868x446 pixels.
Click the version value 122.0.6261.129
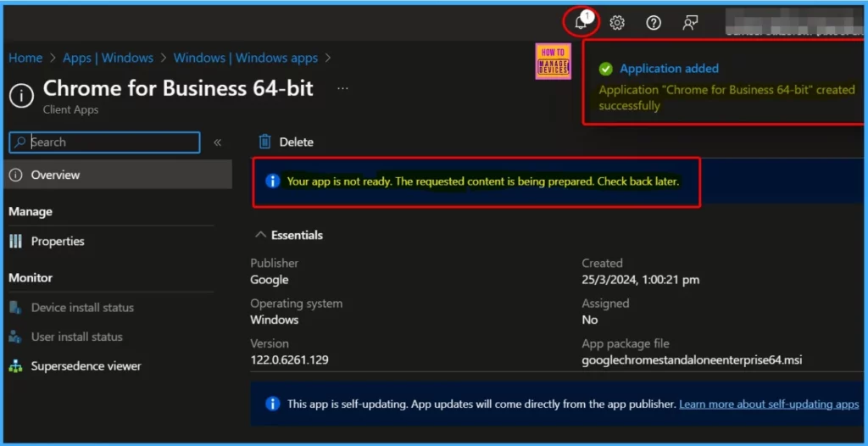289,360
